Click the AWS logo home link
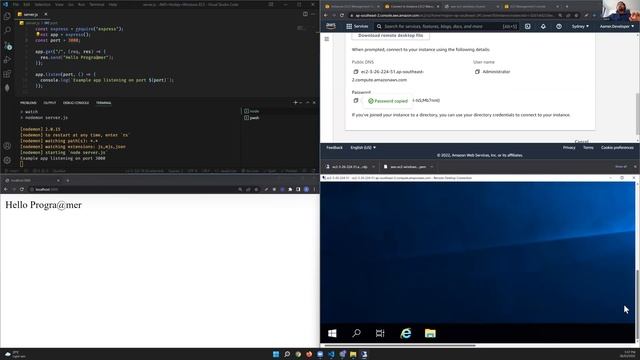 [331, 26]
